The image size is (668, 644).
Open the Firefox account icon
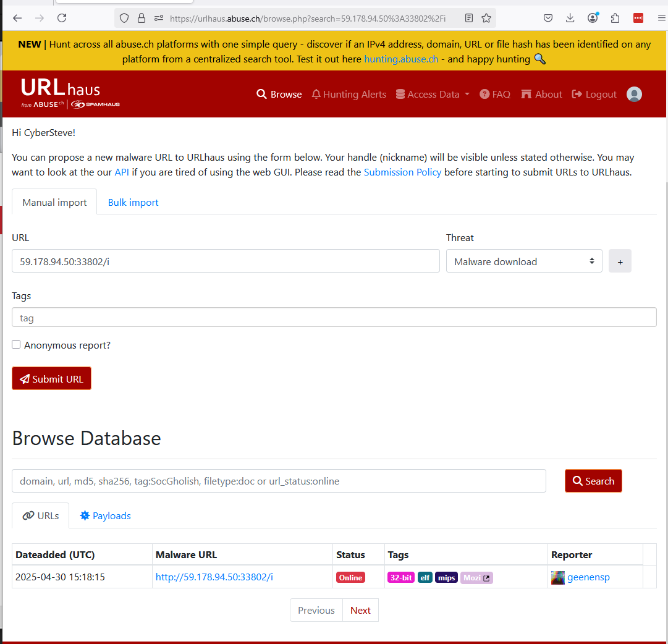593,18
